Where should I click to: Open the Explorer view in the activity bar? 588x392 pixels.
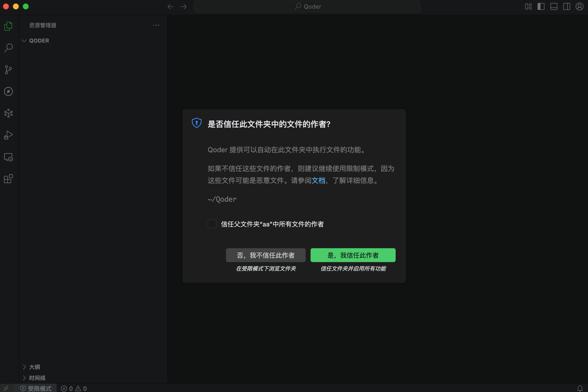[8, 26]
